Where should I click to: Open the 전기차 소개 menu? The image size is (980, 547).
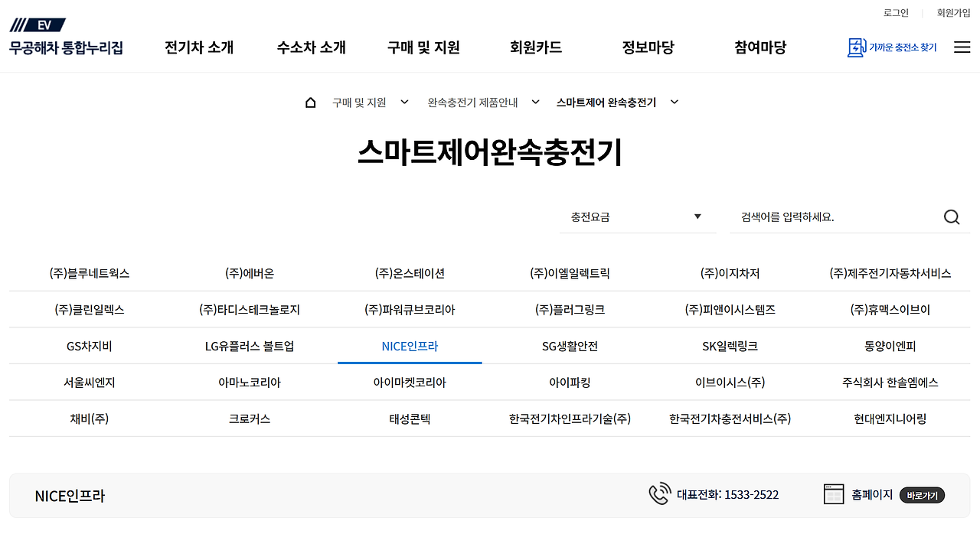199,47
